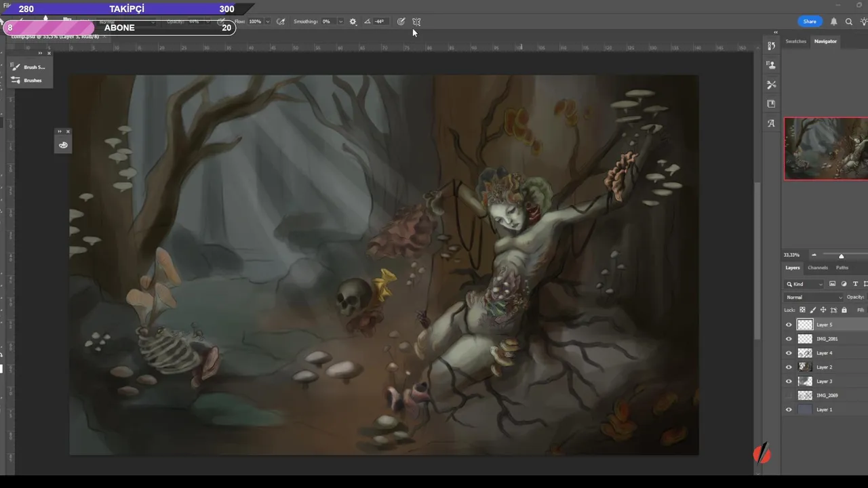The image size is (868, 488).
Task: Open the Normal blend mode dropdown
Action: (x=814, y=297)
